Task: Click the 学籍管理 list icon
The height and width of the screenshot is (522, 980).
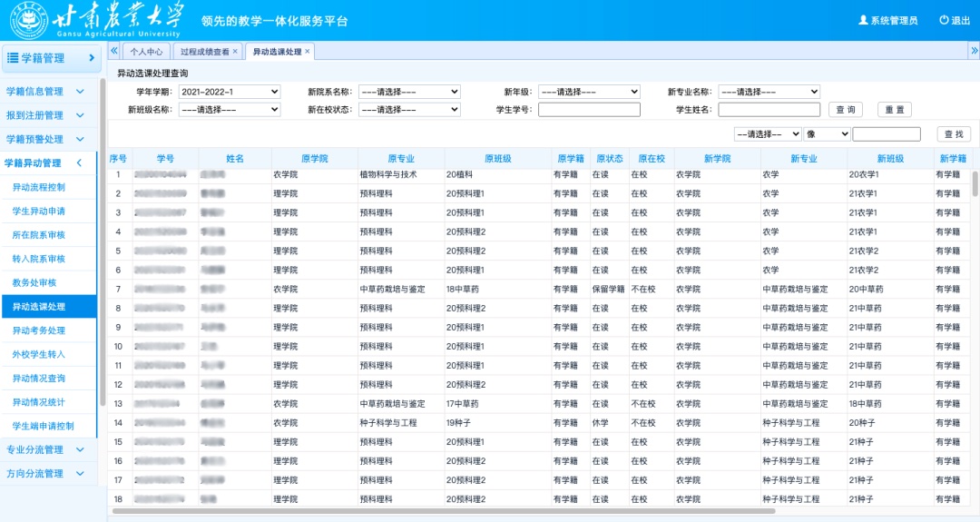Action: tap(13, 58)
